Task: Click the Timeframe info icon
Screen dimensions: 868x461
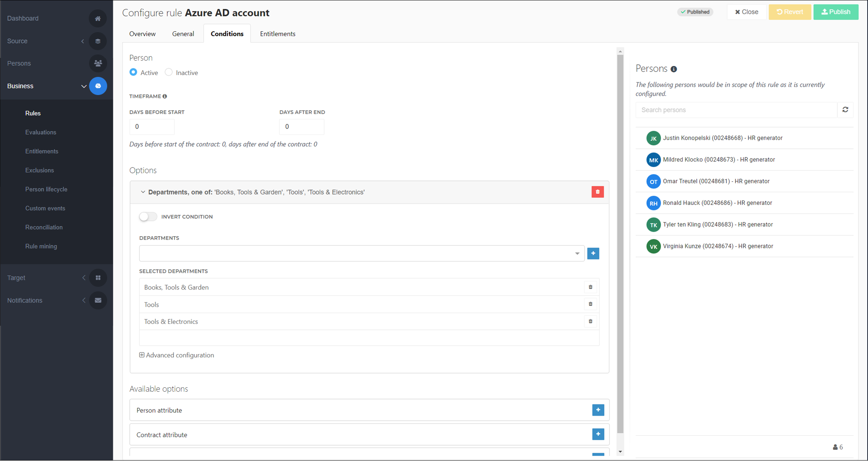Action: 165,96
